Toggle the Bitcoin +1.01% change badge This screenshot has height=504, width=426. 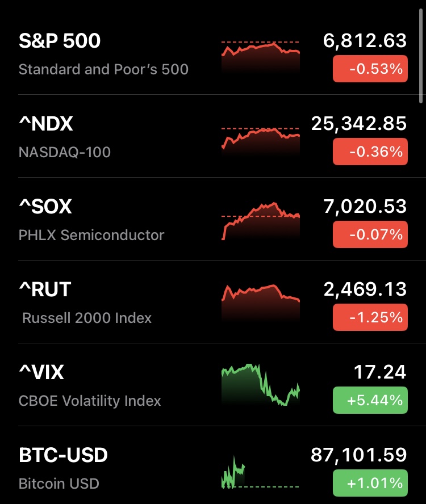point(370,484)
